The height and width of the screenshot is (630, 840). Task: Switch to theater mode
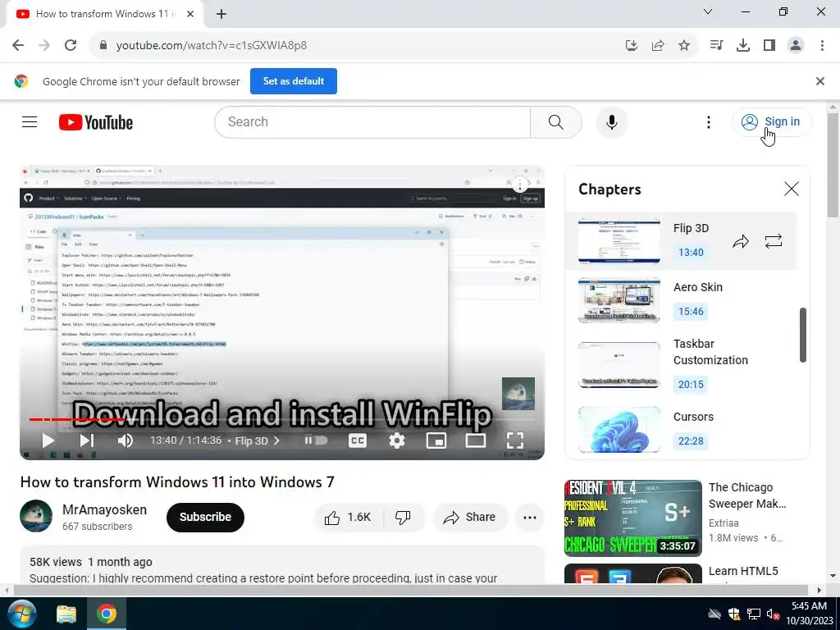[475, 441]
